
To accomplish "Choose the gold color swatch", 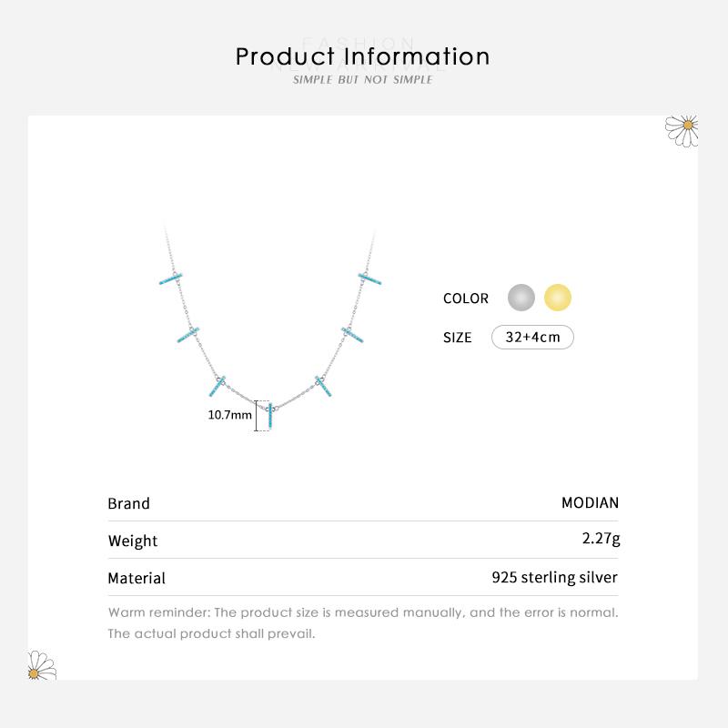I will pyautogui.click(x=557, y=298).
